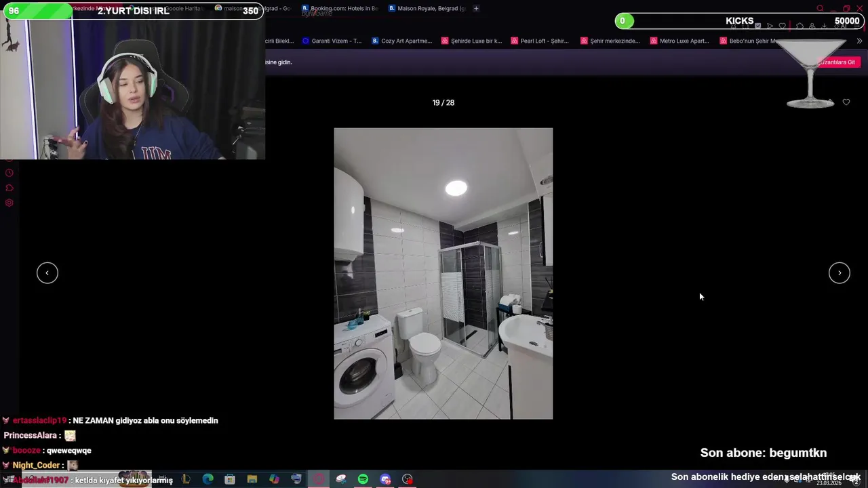
Task: Focus the Opera GX browser on the taskbar
Action: pos(319,479)
